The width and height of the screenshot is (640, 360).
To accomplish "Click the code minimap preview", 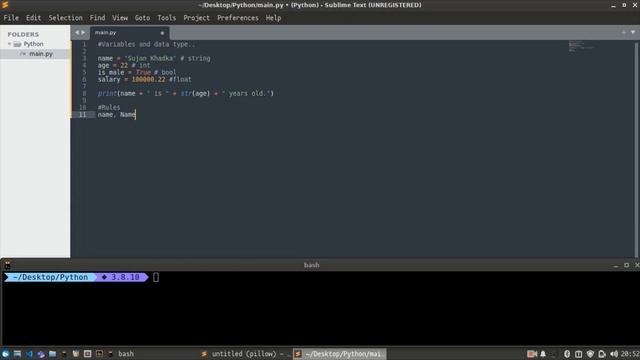I will (582, 46).
